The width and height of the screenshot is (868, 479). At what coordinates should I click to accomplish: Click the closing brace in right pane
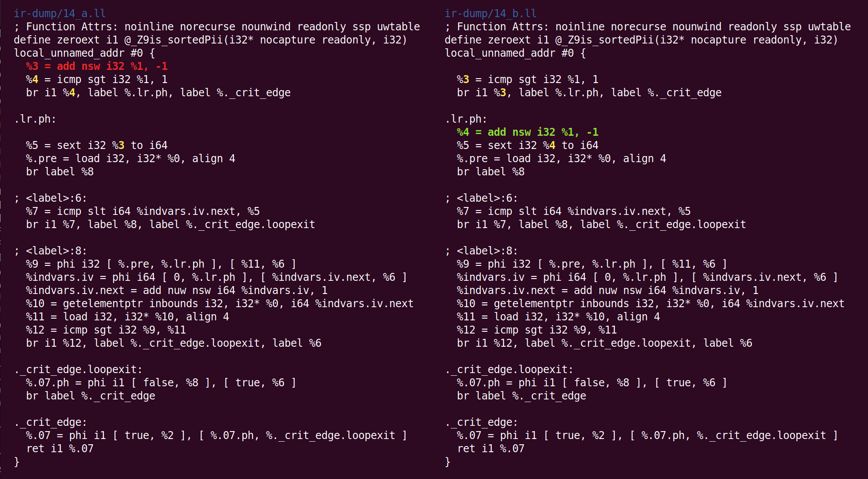pos(448,462)
